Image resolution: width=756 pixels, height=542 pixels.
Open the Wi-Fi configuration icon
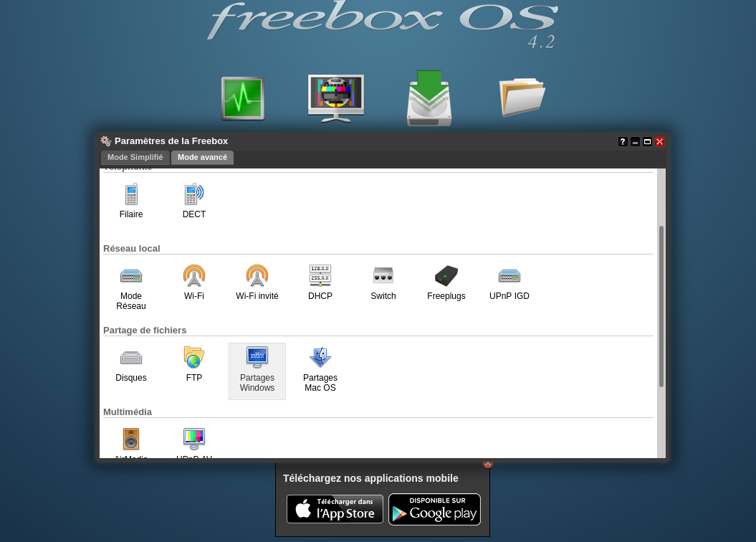193,283
